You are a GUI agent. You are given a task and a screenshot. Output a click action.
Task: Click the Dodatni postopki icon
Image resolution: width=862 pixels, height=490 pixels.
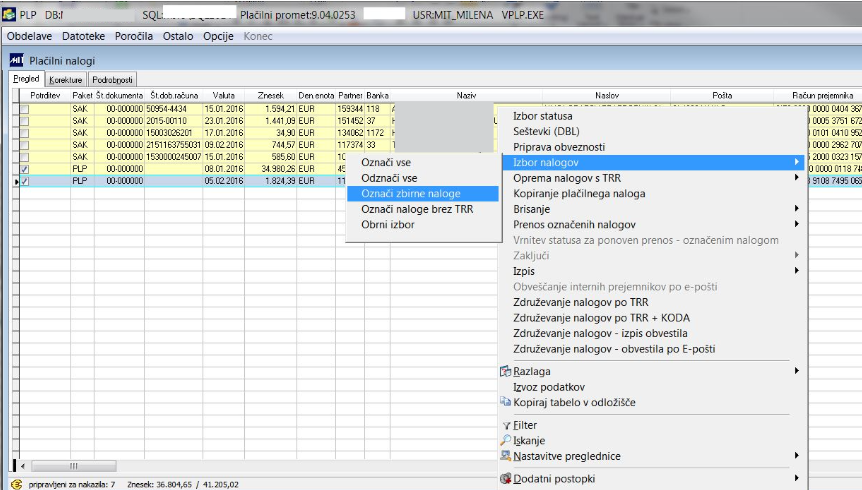pyautogui.click(x=505, y=478)
